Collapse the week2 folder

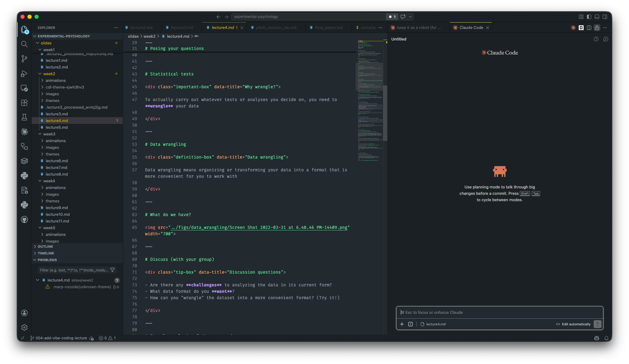click(49, 74)
